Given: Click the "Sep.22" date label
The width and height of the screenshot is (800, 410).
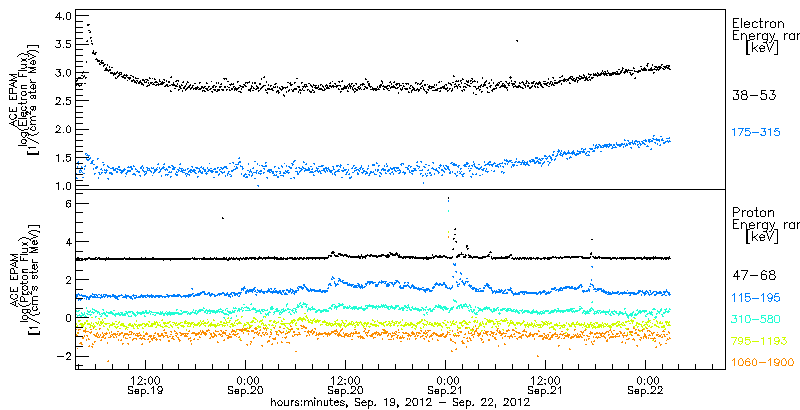Looking at the screenshot, I should (645, 391).
